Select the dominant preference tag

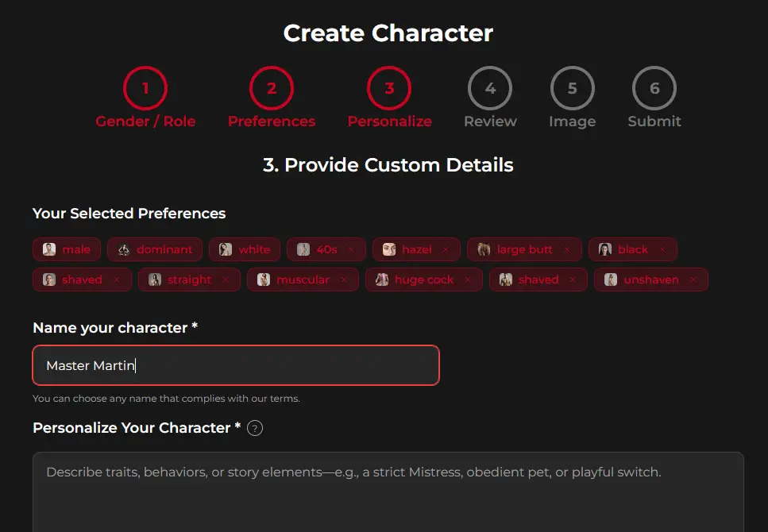click(x=155, y=249)
